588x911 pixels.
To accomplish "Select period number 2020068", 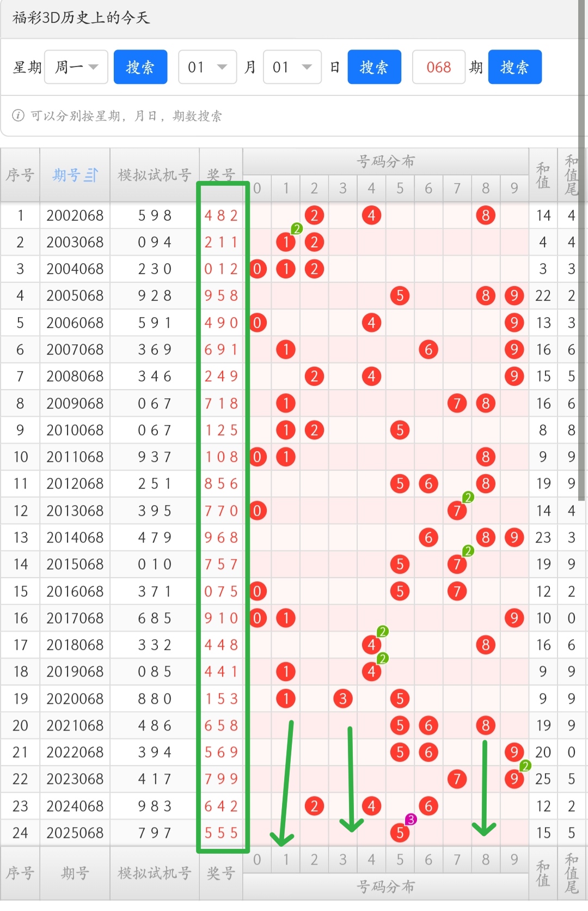I will coord(75,699).
